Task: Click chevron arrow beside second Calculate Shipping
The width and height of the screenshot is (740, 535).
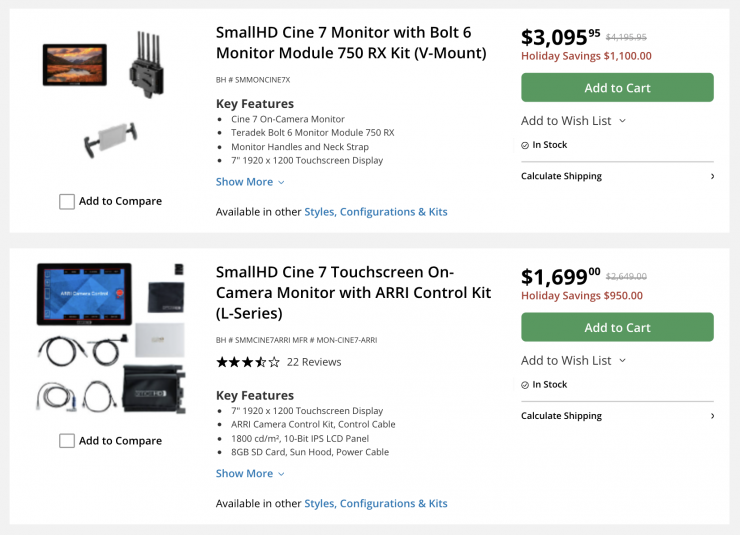Action: point(712,416)
